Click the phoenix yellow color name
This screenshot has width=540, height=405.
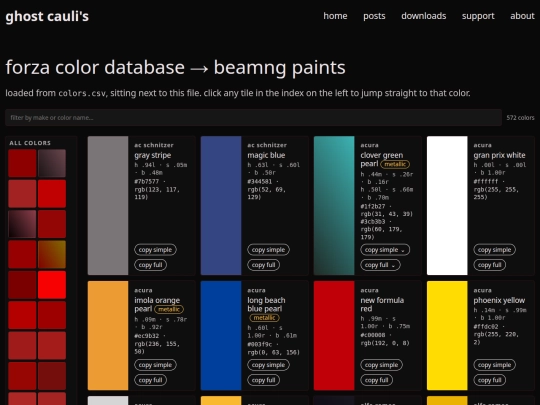499,300
